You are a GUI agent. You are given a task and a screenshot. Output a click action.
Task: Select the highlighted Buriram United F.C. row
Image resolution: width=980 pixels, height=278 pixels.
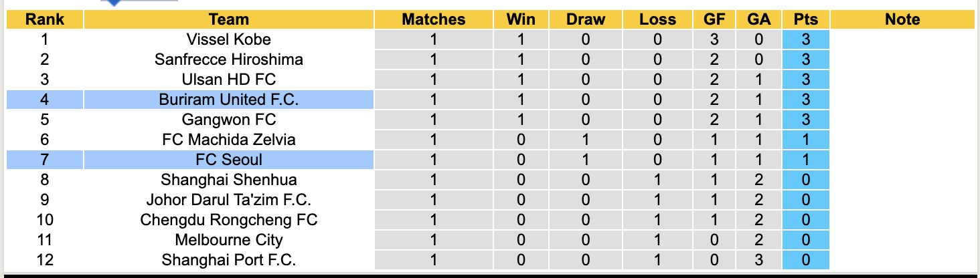point(228,100)
